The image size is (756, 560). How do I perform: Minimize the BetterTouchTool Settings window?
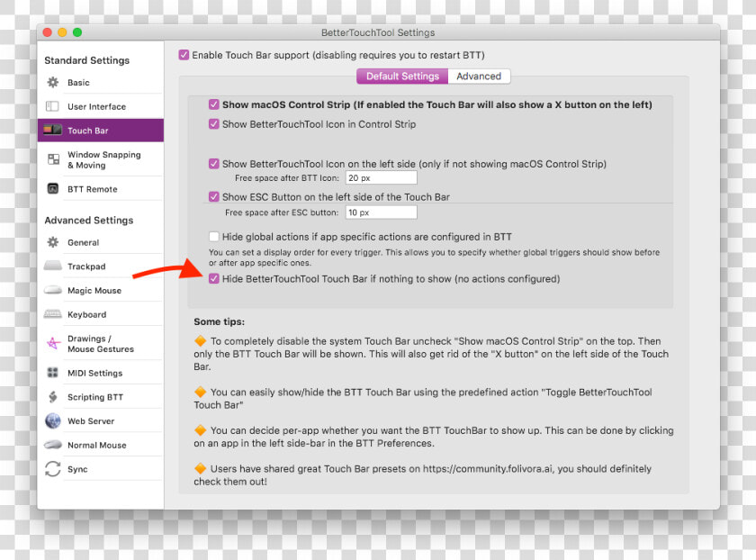pos(62,32)
